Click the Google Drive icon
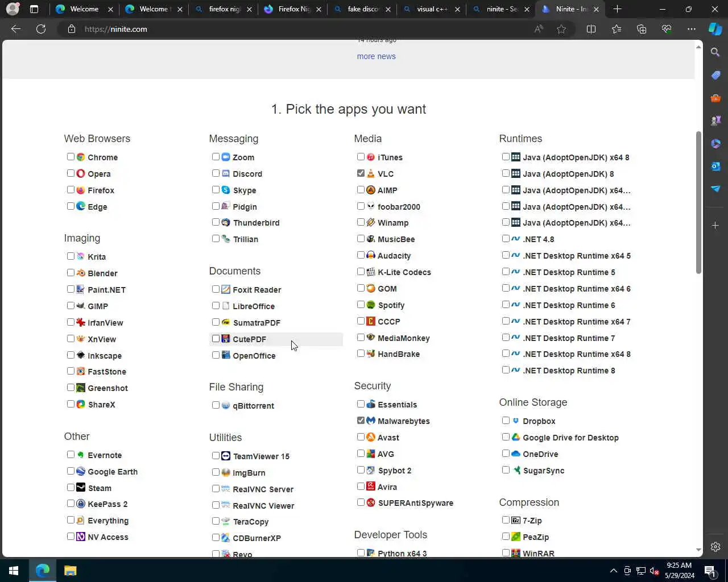 click(x=516, y=437)
